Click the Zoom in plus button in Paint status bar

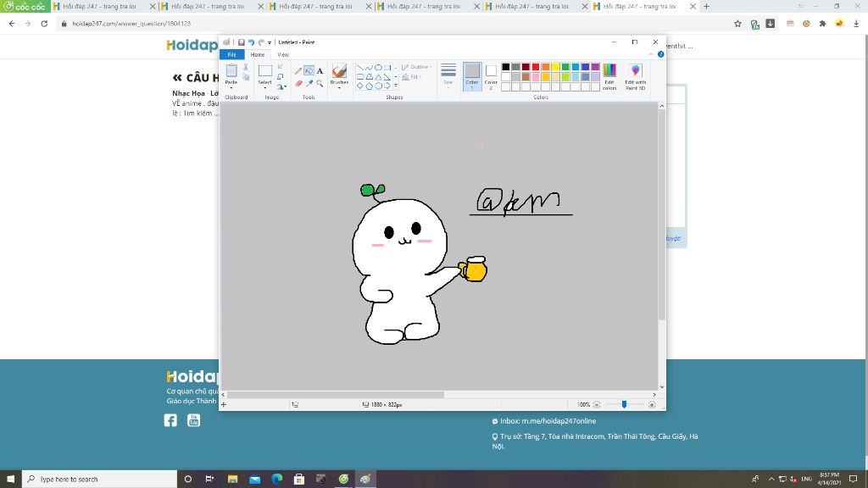point(652,404)
